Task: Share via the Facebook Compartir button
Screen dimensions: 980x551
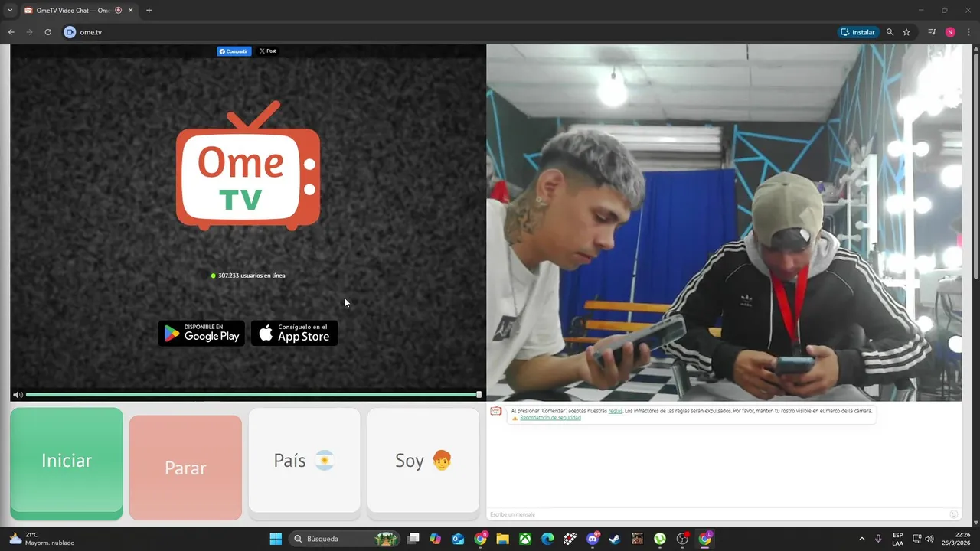Action: (234, 51)
